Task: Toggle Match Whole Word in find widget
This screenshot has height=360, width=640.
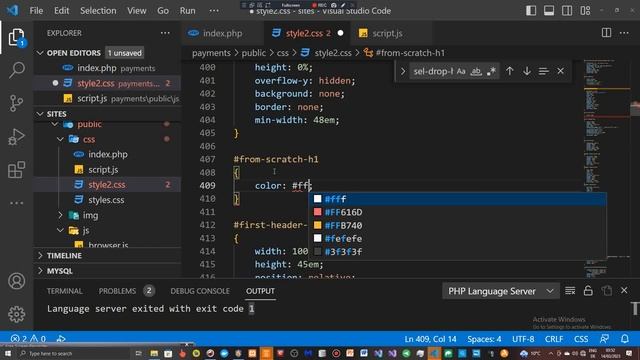Action: tap(476, 71)
